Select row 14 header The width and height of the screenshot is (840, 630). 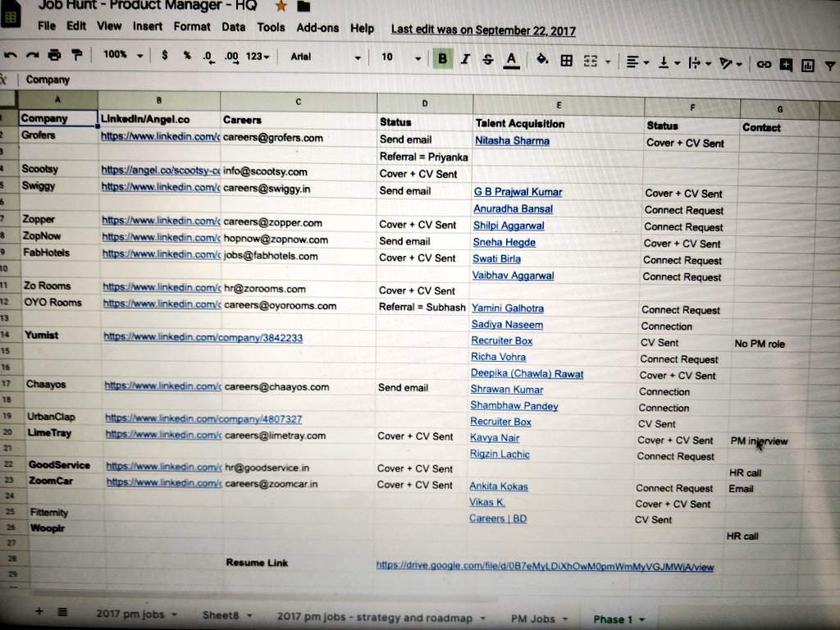pos(6,335)
